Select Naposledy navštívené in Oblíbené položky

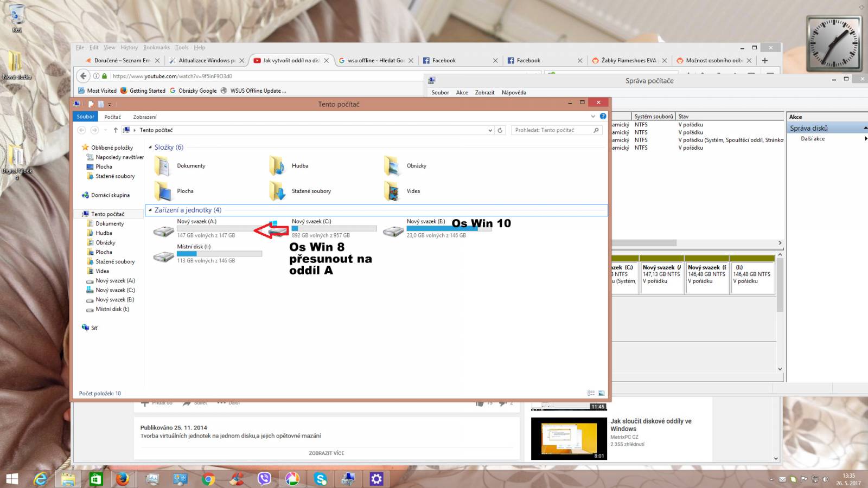click(120, 157)
